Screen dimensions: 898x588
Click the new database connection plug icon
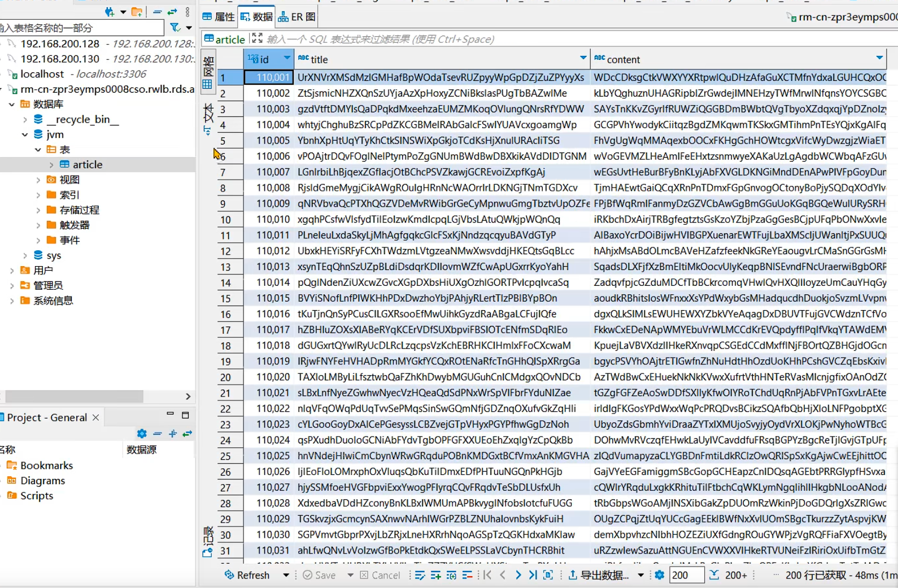[x=110, y=11]
